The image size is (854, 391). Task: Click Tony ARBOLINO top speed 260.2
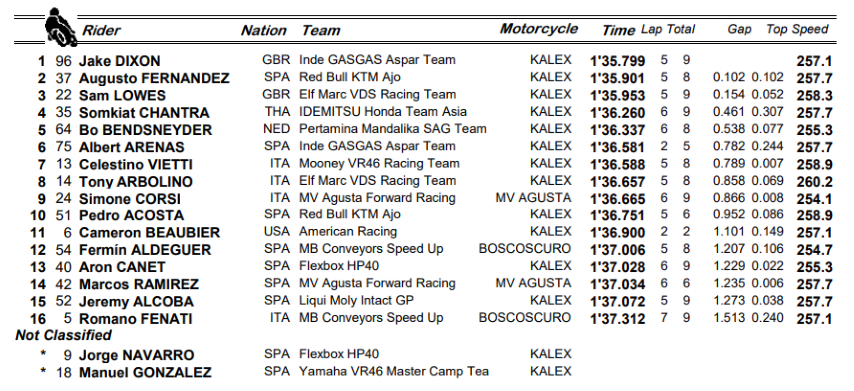pyautogui.click(x=814, y=182)
